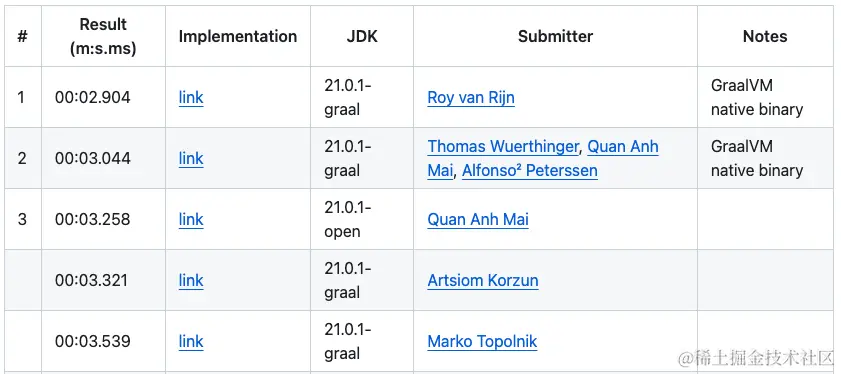Click the Result (m:s.ms) column header
The image size is (841, 374).
pos(103,36)
